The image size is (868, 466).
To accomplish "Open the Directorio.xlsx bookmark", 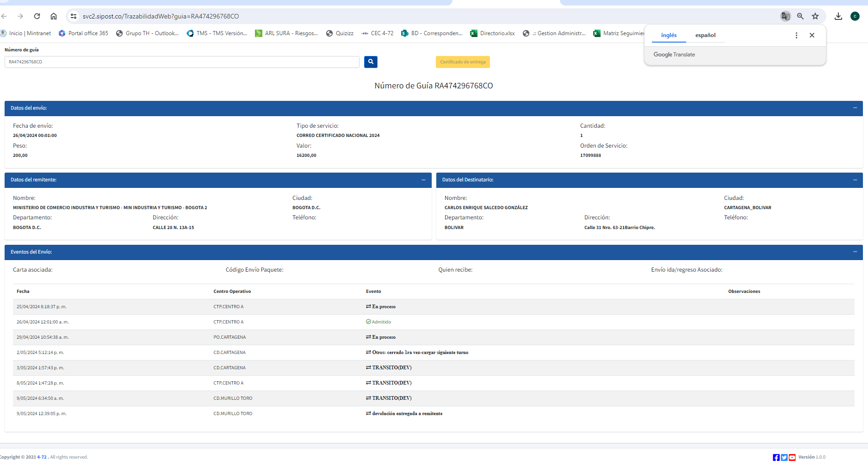I will coord(492,33).
